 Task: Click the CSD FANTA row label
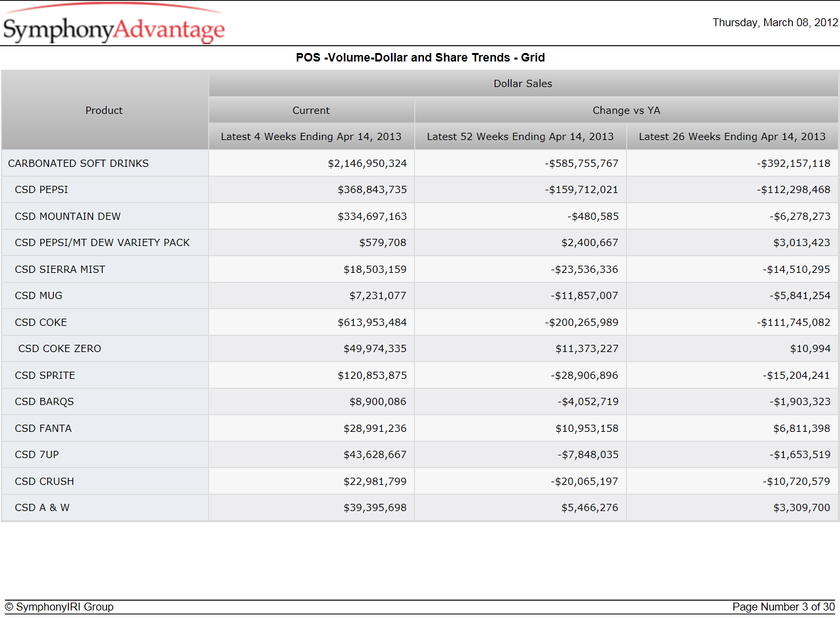click(x=43, y=429)
